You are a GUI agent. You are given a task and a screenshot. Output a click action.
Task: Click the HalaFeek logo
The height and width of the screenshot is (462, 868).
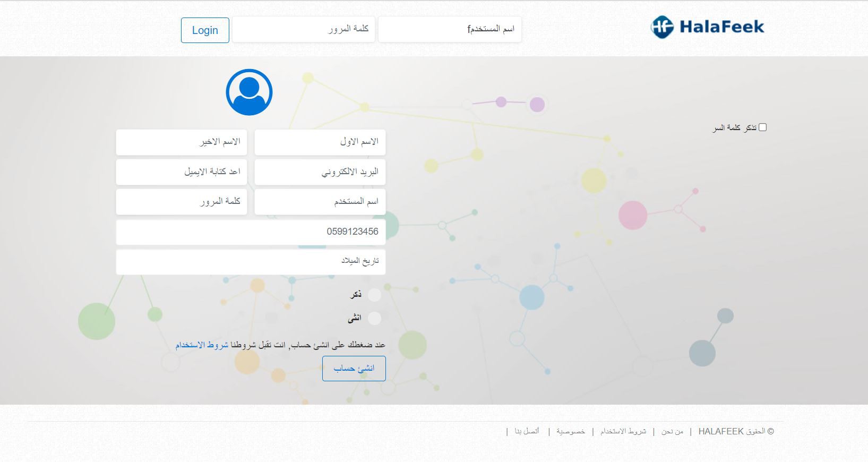coord(707,27)
